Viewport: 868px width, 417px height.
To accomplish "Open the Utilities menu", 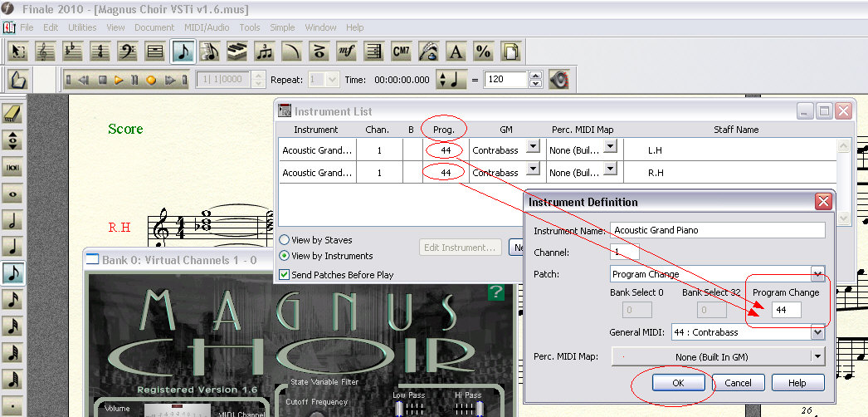I will pyautogui.click(x=82, y=27).
